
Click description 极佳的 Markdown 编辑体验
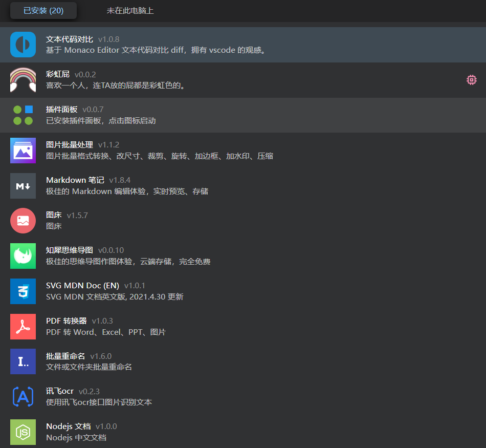pos(127,191)
